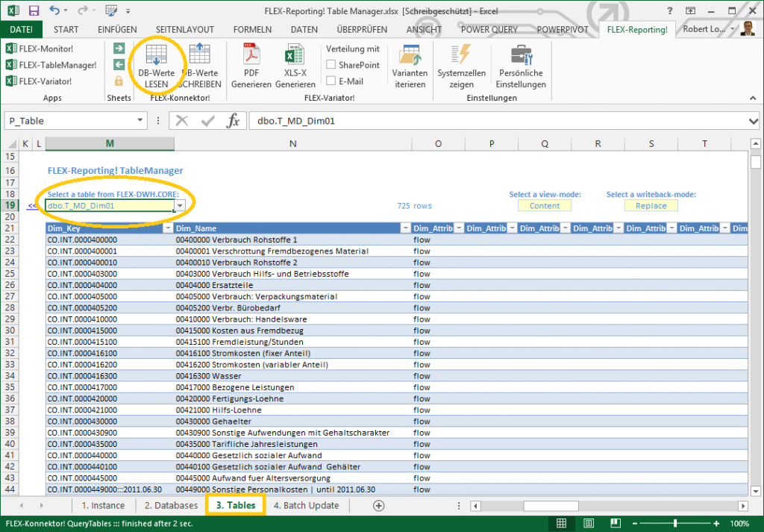Click the Content view-mode cell
The width and height of the screenshot is (764, 532).
click(x=545, y=206)
